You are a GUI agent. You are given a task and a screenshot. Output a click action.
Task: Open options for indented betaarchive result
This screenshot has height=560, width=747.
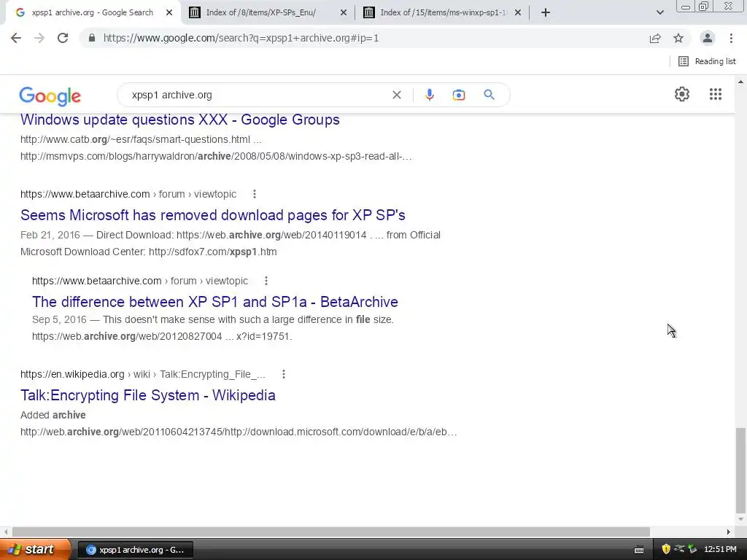266,281
